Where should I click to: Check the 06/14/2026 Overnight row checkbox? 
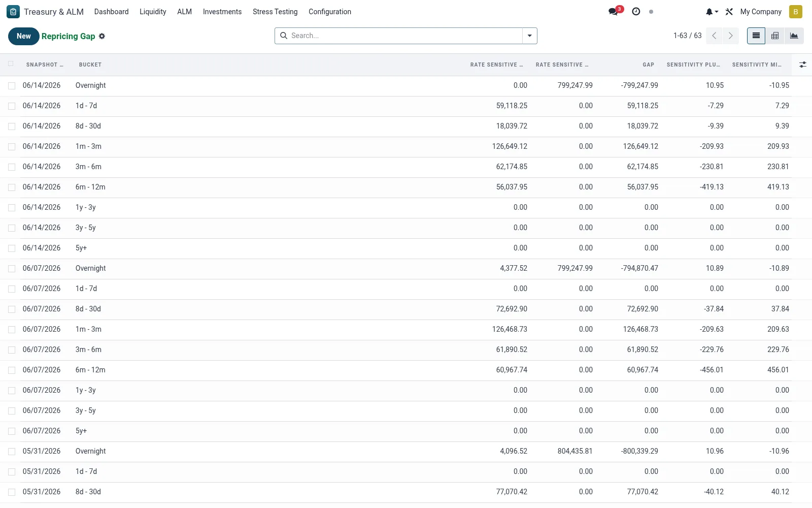12,86
